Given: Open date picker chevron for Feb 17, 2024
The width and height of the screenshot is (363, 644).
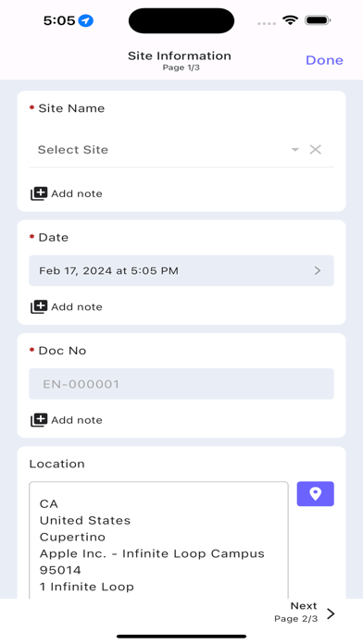Looking at the screenshot, I should (x=318, y=271).
